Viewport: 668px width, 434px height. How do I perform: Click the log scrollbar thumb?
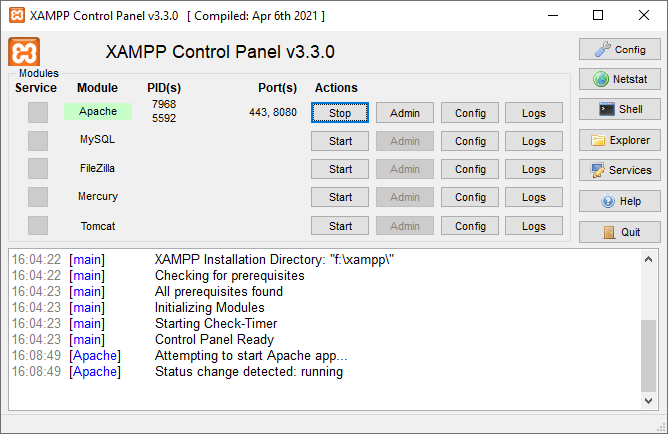coord(648,356)
